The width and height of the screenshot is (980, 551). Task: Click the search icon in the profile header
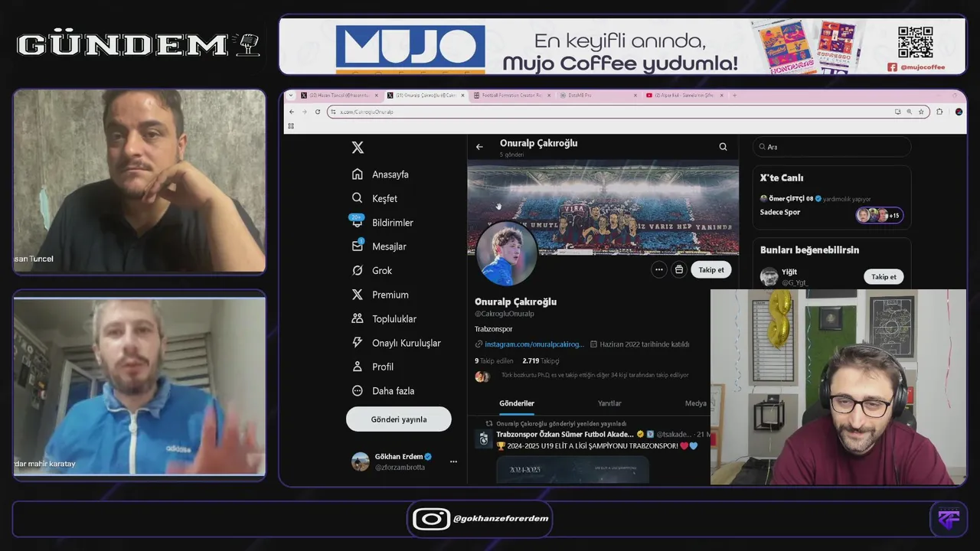click(x=723, y=147)
